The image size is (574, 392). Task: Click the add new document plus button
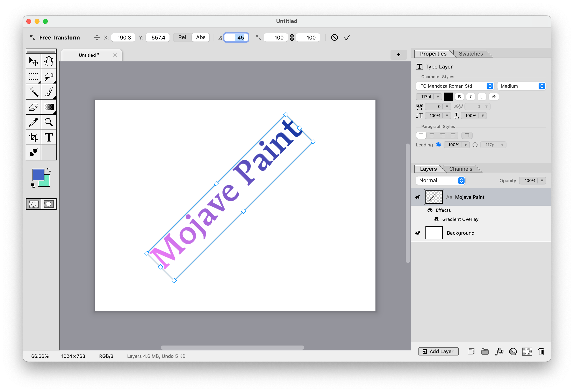(x=399, y=55)
